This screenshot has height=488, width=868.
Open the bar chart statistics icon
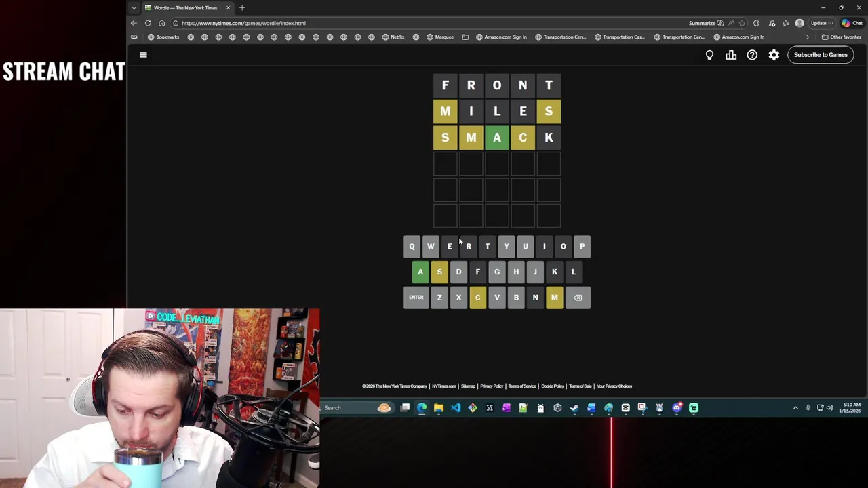[731, 55]
